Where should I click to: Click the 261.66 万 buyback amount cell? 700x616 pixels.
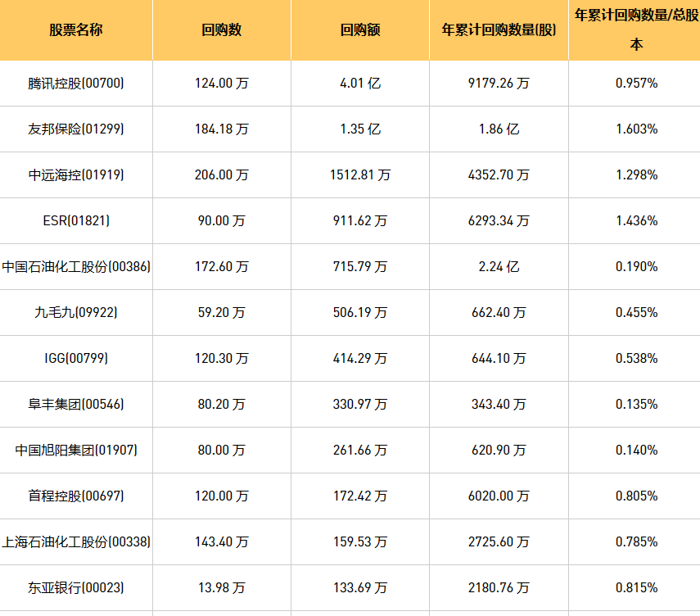360,450
